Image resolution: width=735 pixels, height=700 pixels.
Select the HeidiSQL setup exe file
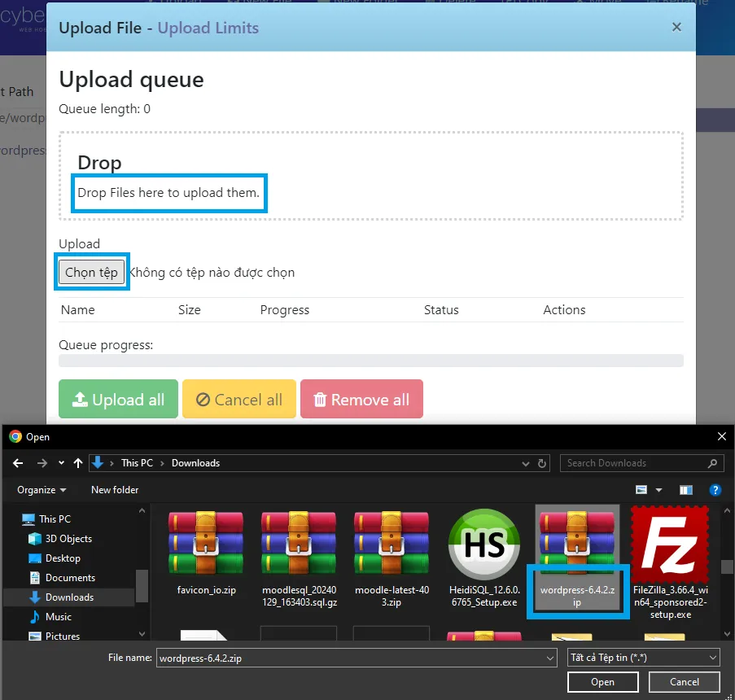point(485,562)
